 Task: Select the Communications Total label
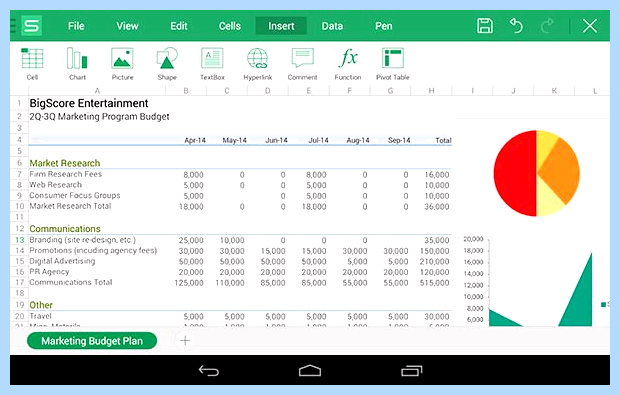click(x=71, y=282)
